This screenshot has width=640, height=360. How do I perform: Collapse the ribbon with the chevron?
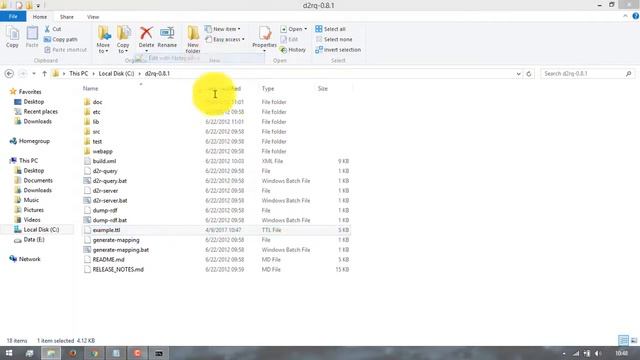625,16
